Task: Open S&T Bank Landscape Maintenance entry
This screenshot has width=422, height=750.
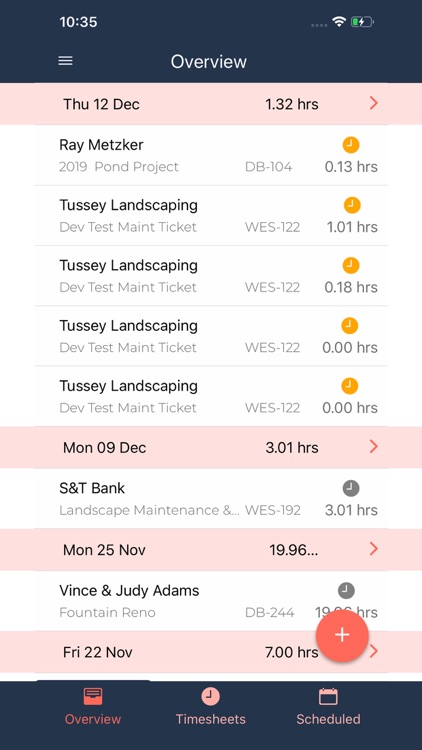Action: tap(211, 499)
